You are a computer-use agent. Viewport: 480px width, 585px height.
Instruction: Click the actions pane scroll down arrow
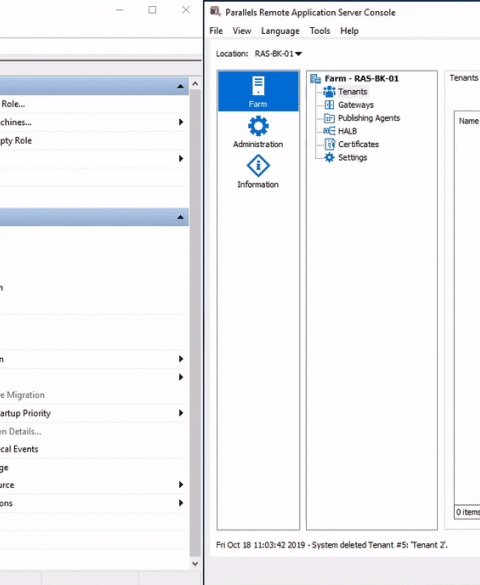[x=195, y=564]
